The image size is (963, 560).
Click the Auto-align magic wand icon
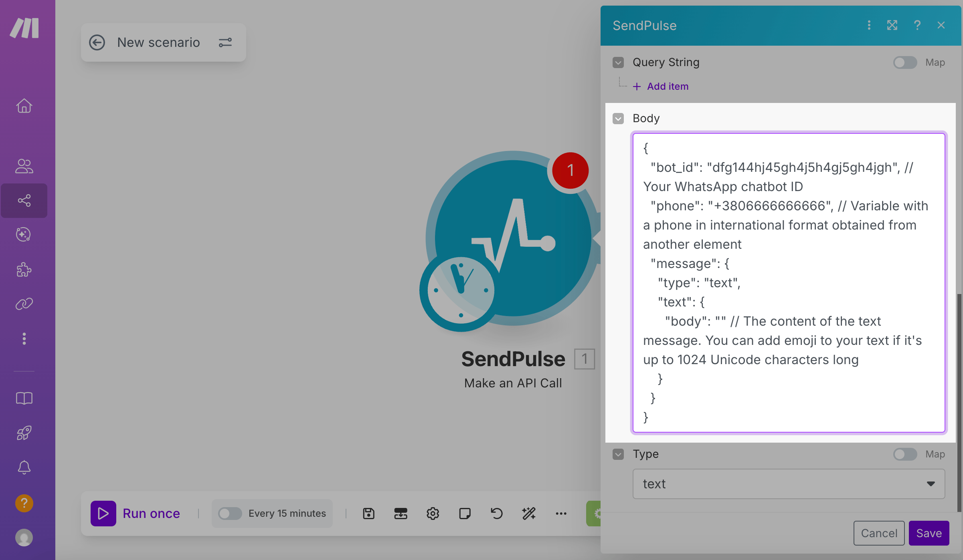click(x=529, y=513)
